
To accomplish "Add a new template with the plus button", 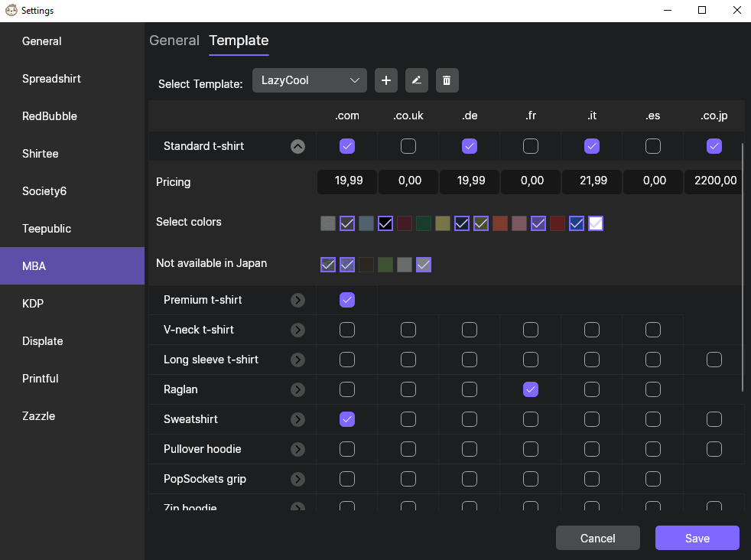I will (x=386, y=80).
